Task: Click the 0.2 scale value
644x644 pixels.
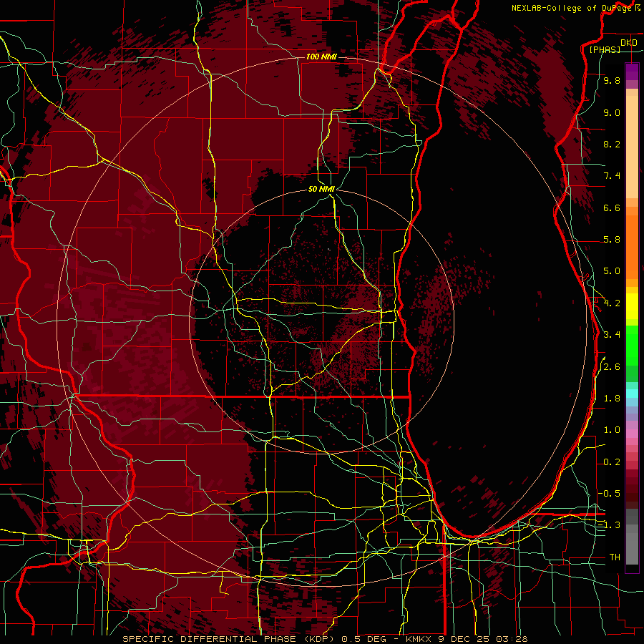Action: [x=612, y=462]
